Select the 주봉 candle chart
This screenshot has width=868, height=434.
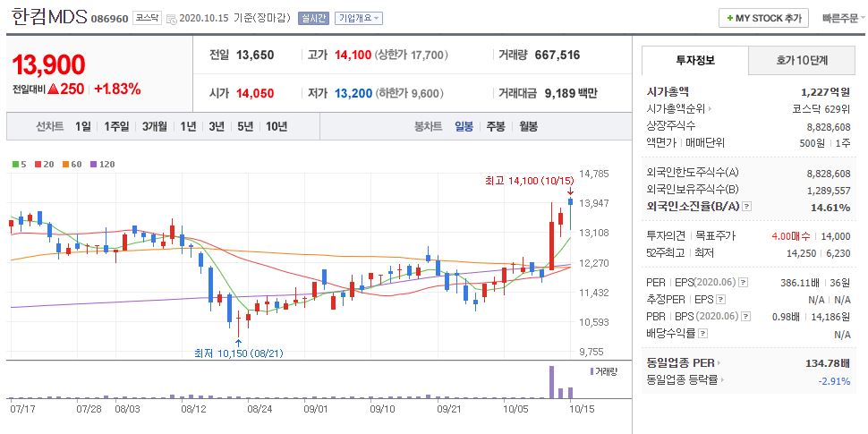click(496, 126)
